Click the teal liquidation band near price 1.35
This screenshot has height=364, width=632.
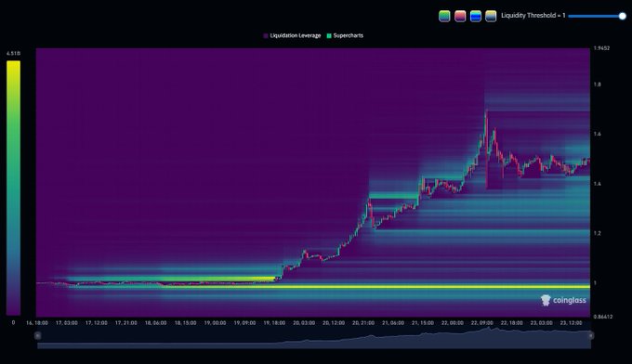pos(394,197)
